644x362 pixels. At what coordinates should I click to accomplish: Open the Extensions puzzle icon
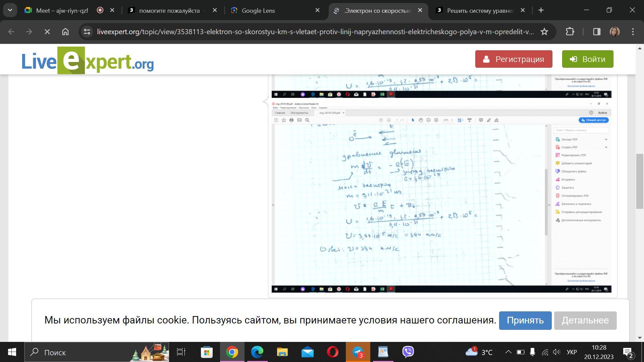click(570, 32)
